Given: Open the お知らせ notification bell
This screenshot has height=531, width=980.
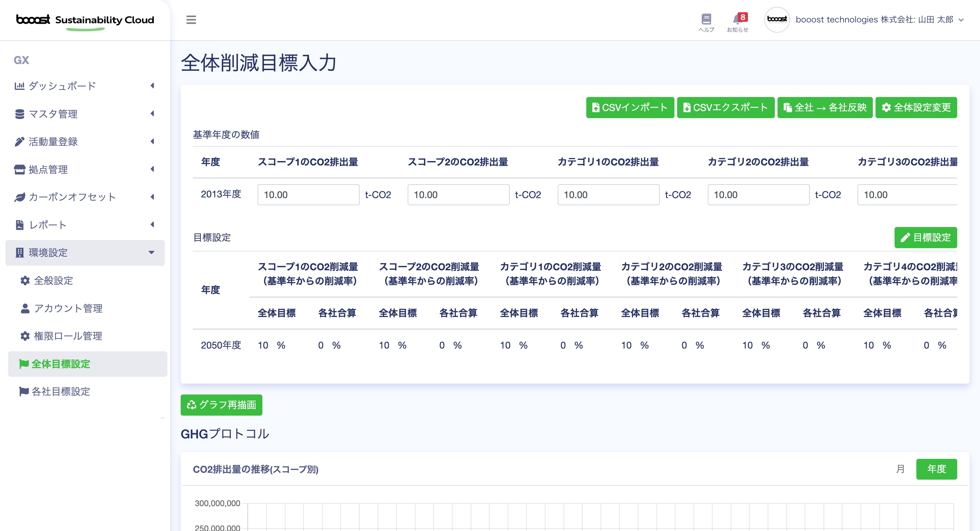Looking at the screenshot, I should (x=738, y=19).
